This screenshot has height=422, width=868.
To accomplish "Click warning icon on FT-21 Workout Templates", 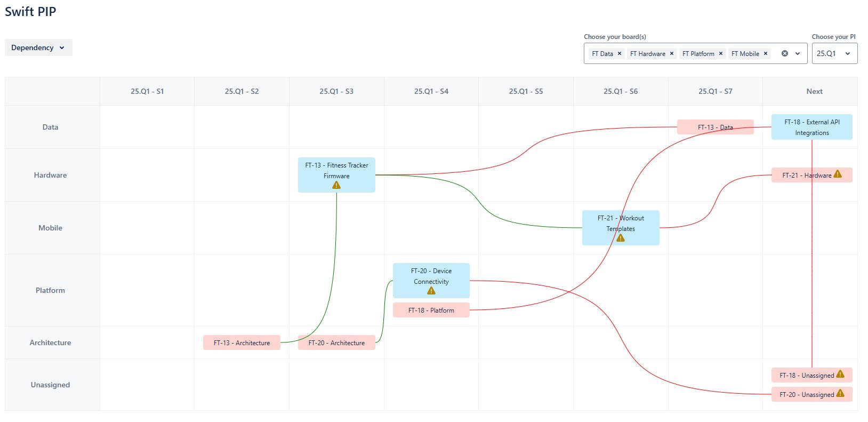I will tap(621, 238).
